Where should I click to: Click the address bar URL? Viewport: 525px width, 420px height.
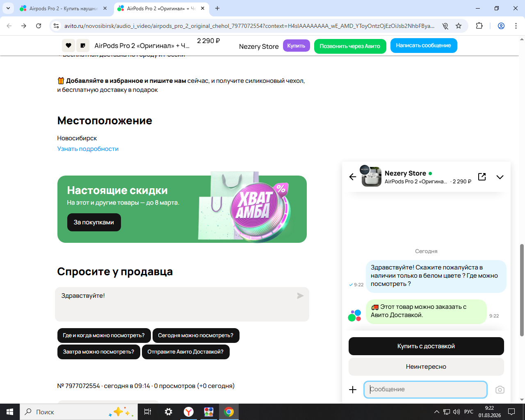(x=249, y=26)
